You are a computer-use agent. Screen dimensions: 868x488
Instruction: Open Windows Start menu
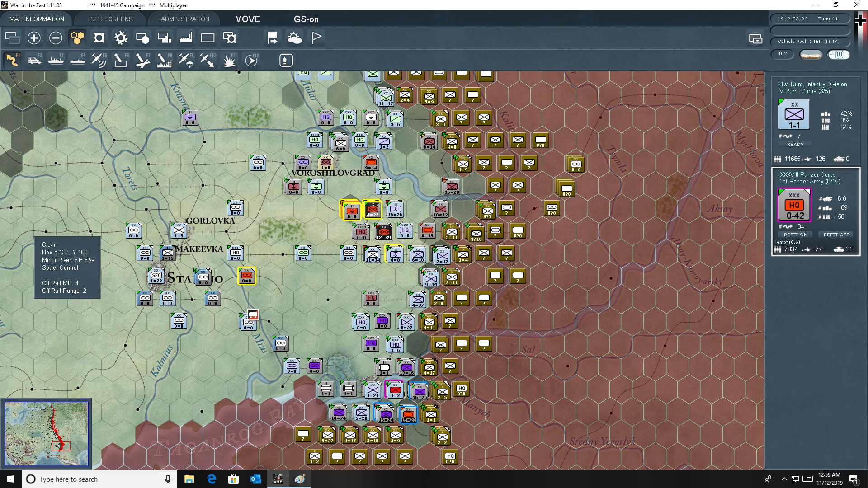(11, 479)
